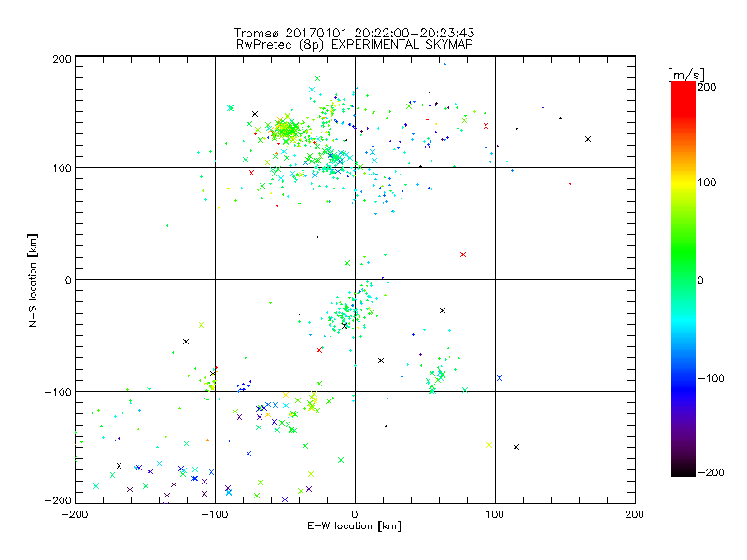747x560 pixels.
Task: Select the "N-S location [km]" axis label
Action: [x=33, y=280]
